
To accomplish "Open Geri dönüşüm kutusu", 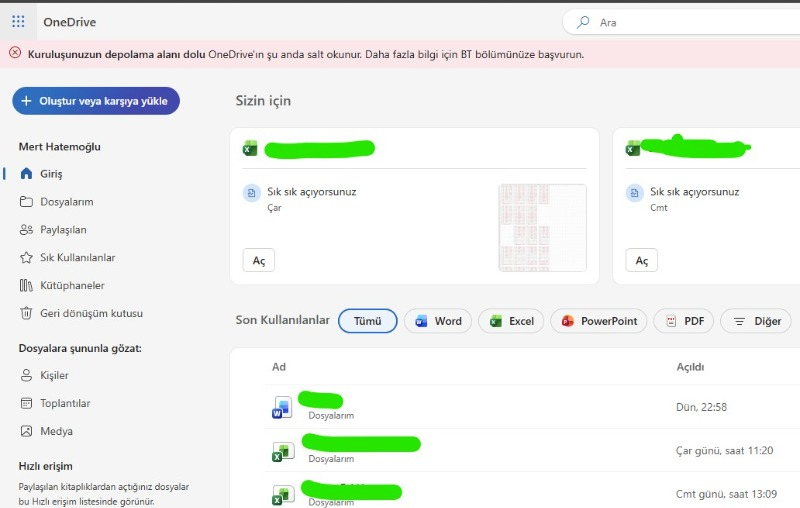I will pyautogui.click(x=91, y=314).
